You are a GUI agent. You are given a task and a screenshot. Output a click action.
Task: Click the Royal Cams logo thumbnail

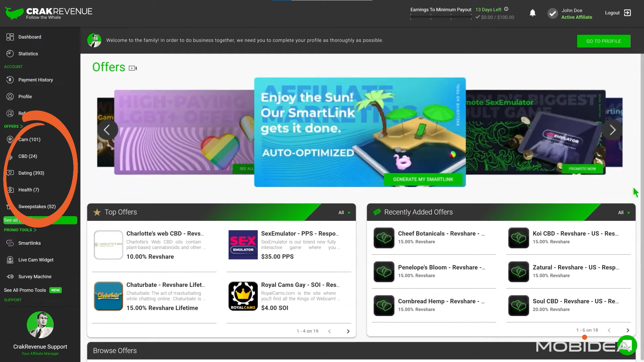tap(243, 296)
